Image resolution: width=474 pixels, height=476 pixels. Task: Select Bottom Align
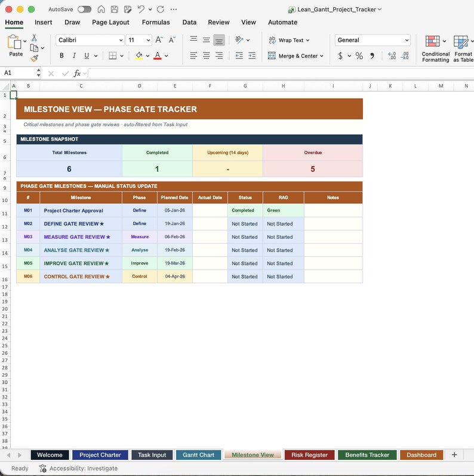[219, 40]
